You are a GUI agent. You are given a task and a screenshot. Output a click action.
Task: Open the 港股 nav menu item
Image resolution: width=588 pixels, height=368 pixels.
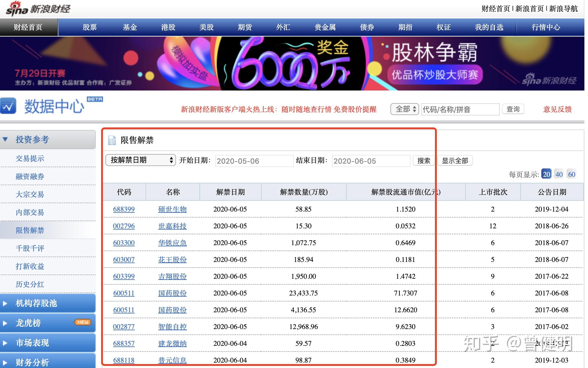[168, 27]
